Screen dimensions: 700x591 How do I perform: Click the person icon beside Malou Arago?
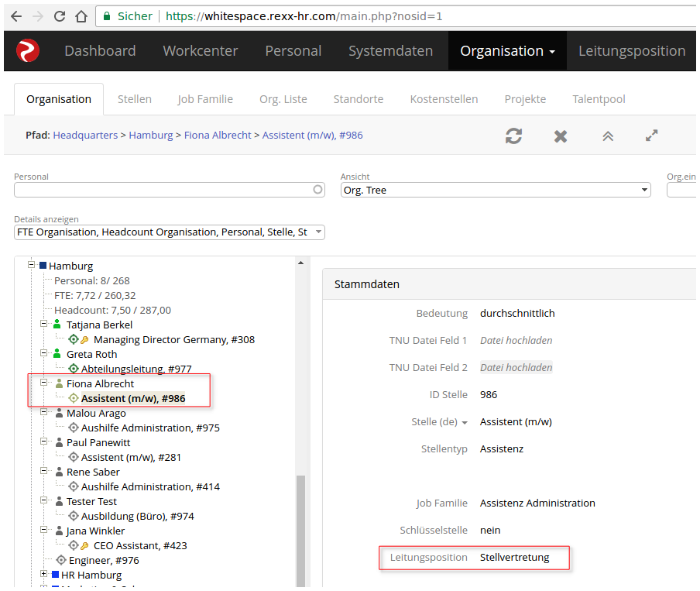click(x=59, y=413)
